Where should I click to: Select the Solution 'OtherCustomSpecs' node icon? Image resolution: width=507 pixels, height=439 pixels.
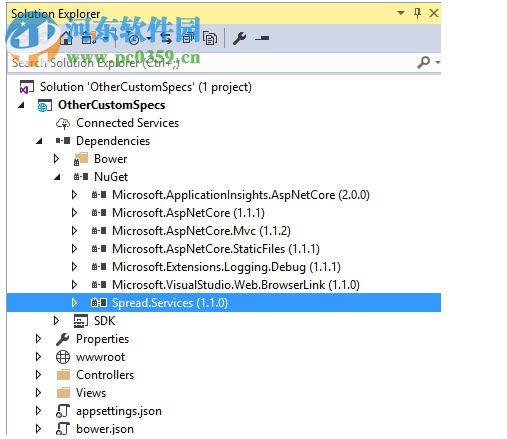point(26,87)
